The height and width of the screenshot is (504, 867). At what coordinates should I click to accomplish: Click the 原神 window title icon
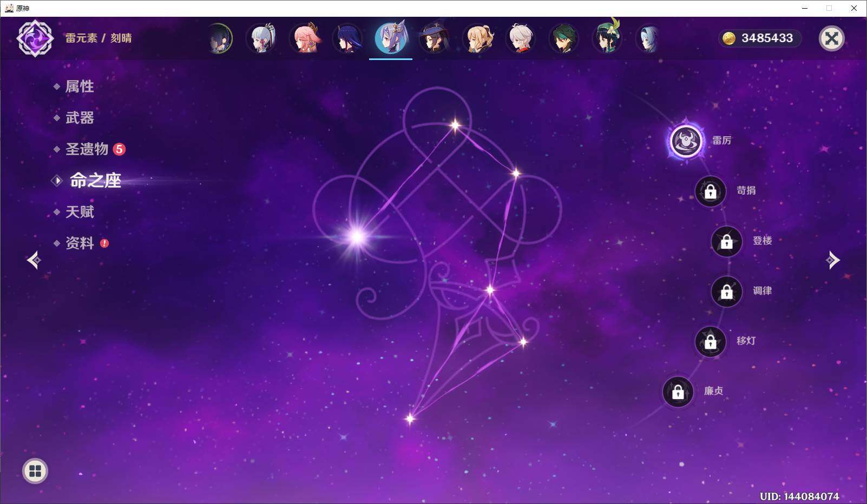click(x=9, y=8)
